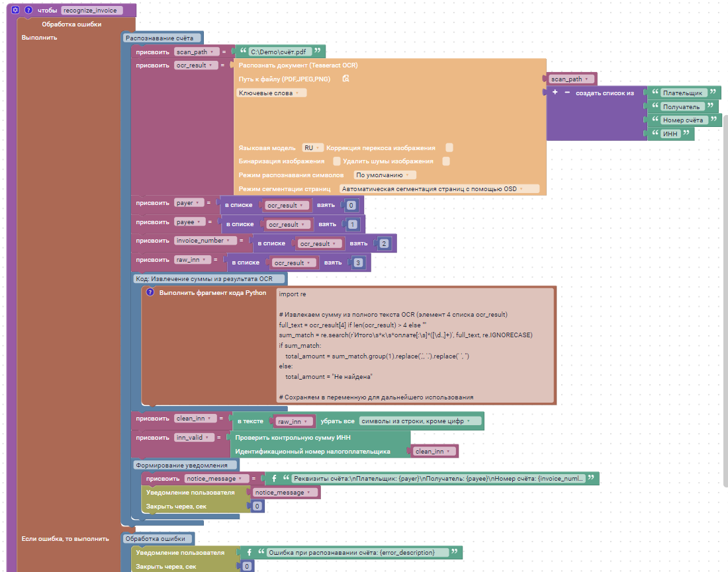
Task: Edit index number 2 in invoice_number row
Action: [384, 243]
